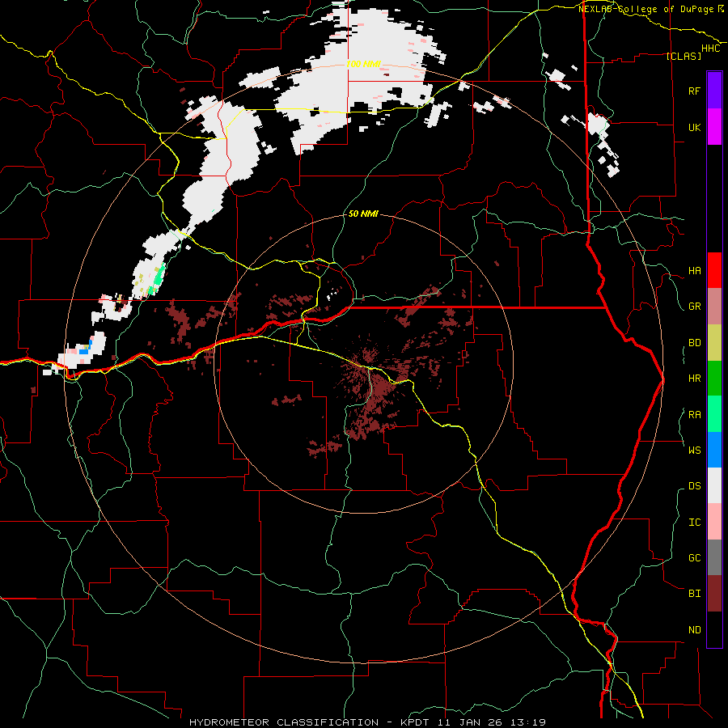Click the KPDT station identifier
The height and width of the screenshot is (728, 728).
point(416,722)
